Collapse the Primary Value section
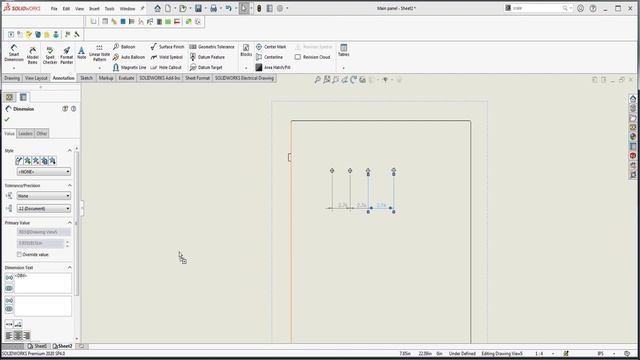The width and height of the screenshot is (640, 360). (69, 223)
